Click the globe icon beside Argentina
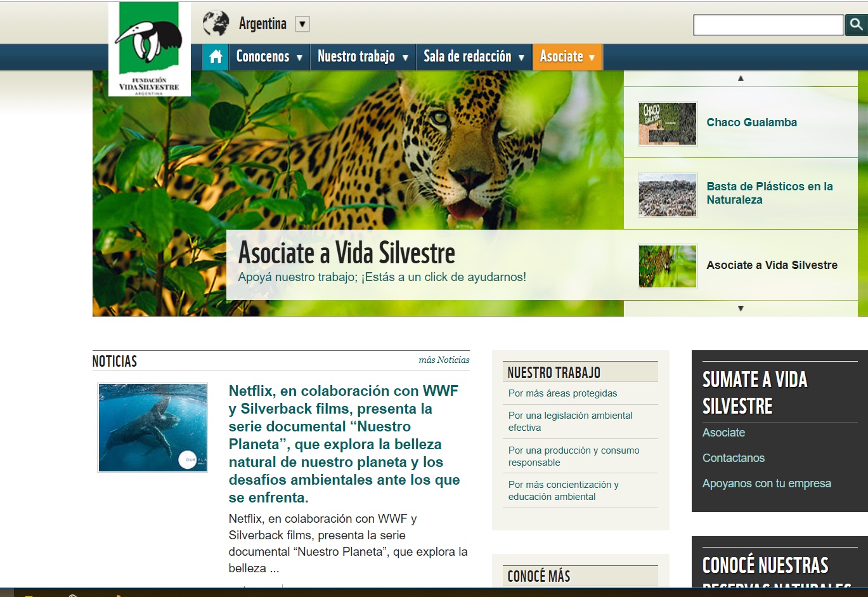The width and height of the screenshot is (868, 597). click(x=216, y=24)
